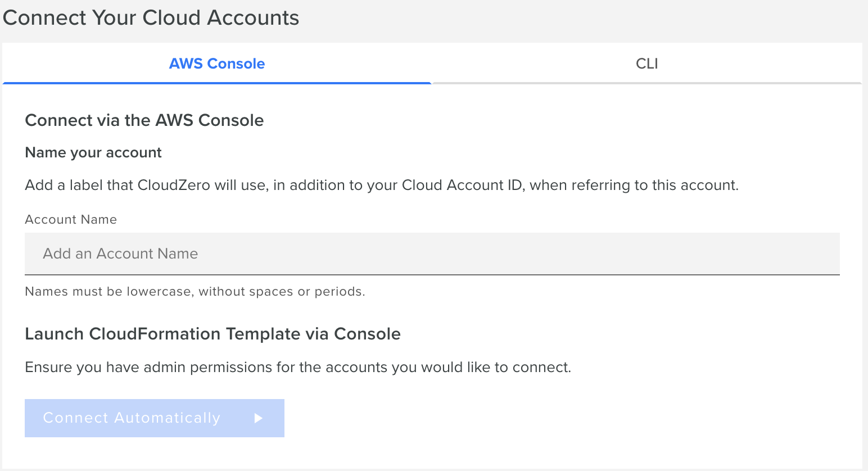The width and height of the screenshot is (868, 471).
Task: Click the 'Ensure you have admin permissions' text
Action: tap(298, 368)
